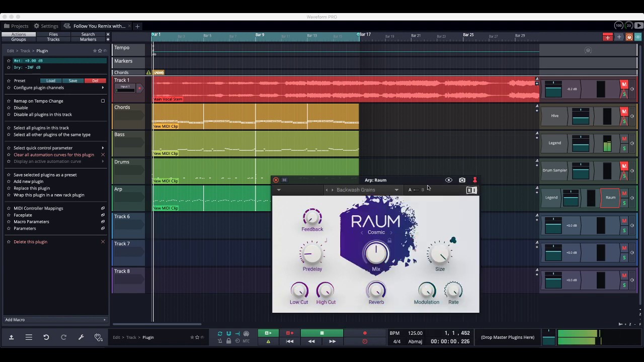The width and height of the screenshot is (644, 362).
Task: Open the wrench tools icon
Action: point(81,337)
